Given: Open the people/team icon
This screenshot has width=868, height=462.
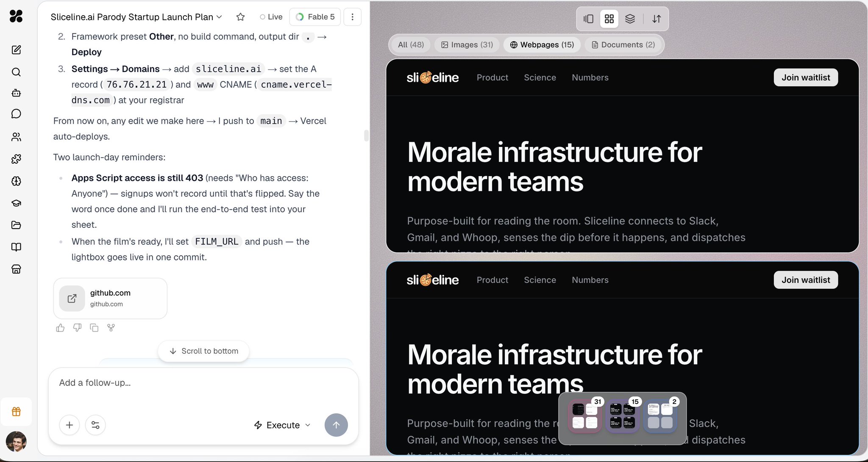Looking at the screenshot, I should tap(16, 137).
